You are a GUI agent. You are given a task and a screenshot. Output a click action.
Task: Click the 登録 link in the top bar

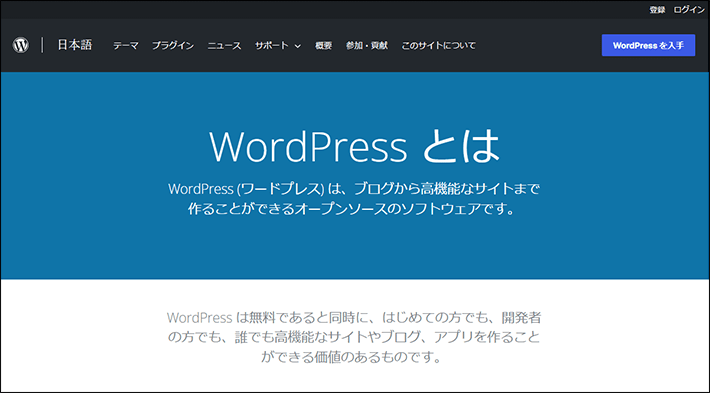point(657,10)
